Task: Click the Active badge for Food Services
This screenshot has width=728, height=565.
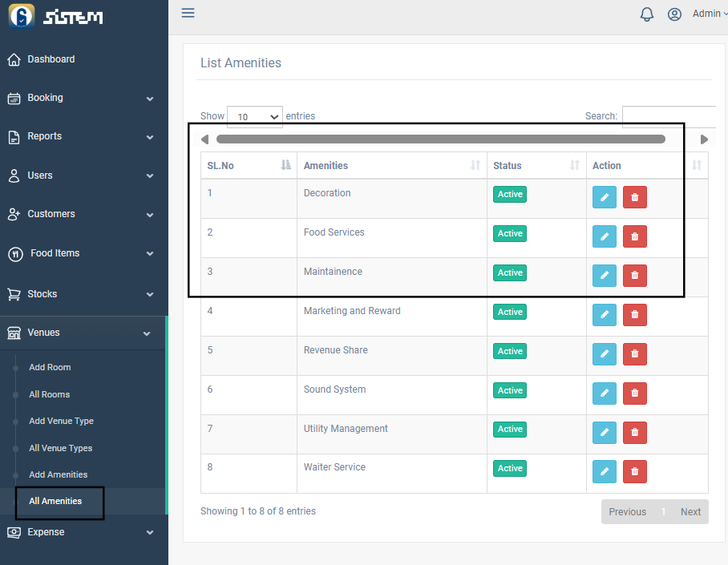Action: 510,233
